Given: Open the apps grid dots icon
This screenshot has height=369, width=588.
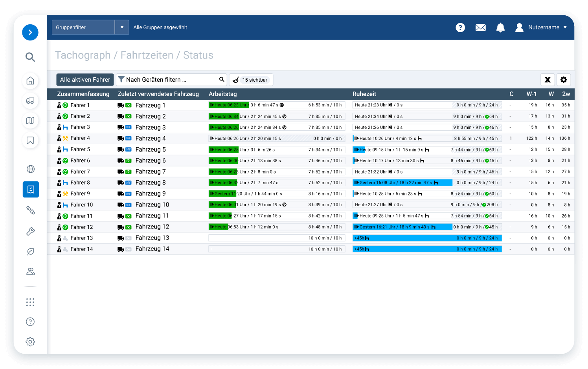Looking at the screenshot, I should (30, 302).
